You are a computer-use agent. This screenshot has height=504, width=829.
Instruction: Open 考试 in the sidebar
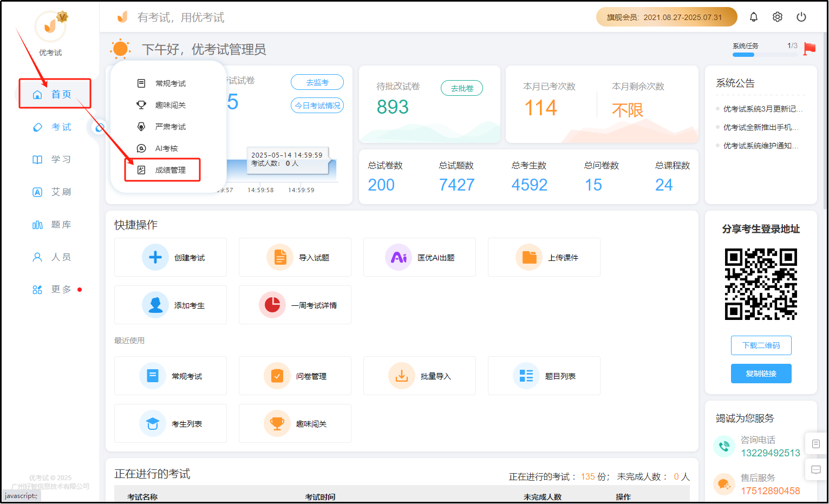[52, 127]
